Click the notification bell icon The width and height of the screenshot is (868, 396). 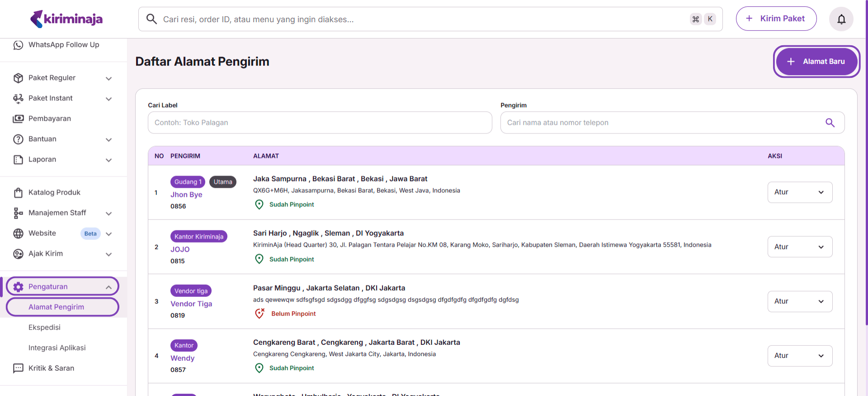841,19
